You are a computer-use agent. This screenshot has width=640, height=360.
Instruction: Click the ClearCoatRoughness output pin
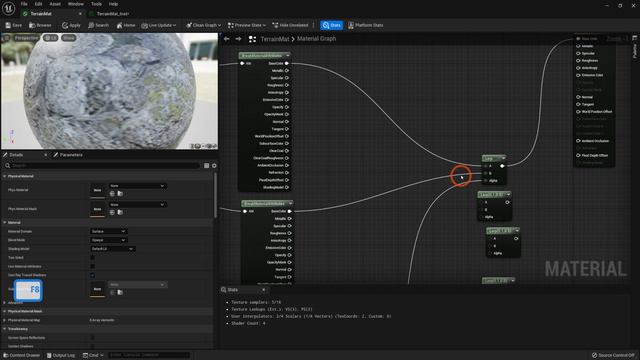[x=287, y=158]
